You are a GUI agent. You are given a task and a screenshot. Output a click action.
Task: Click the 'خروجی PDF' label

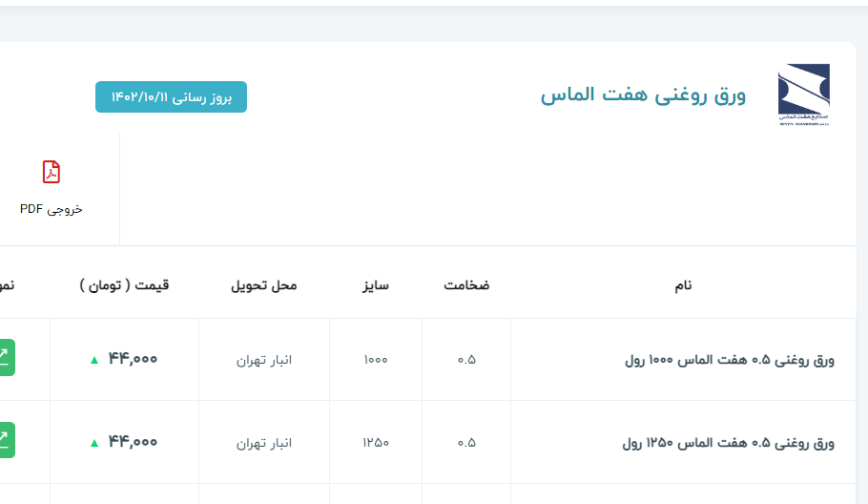[x=52, y=209]
